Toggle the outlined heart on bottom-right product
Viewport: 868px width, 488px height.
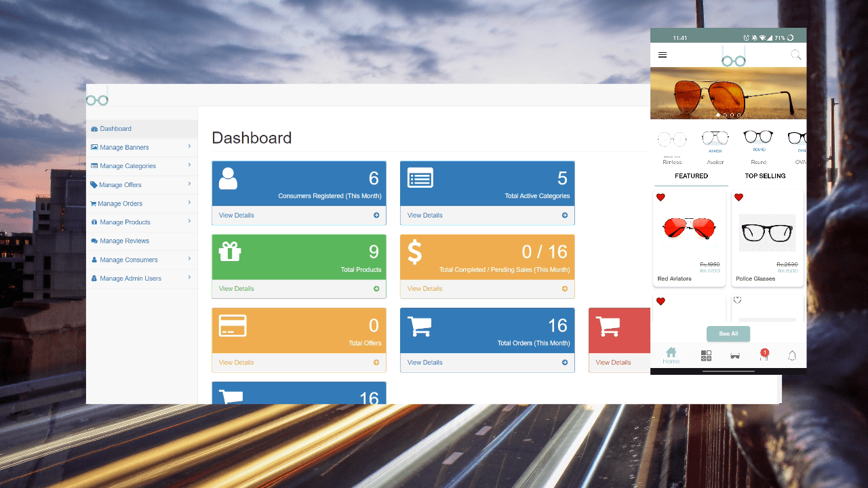pyautogui.click(x=738, y=300)
